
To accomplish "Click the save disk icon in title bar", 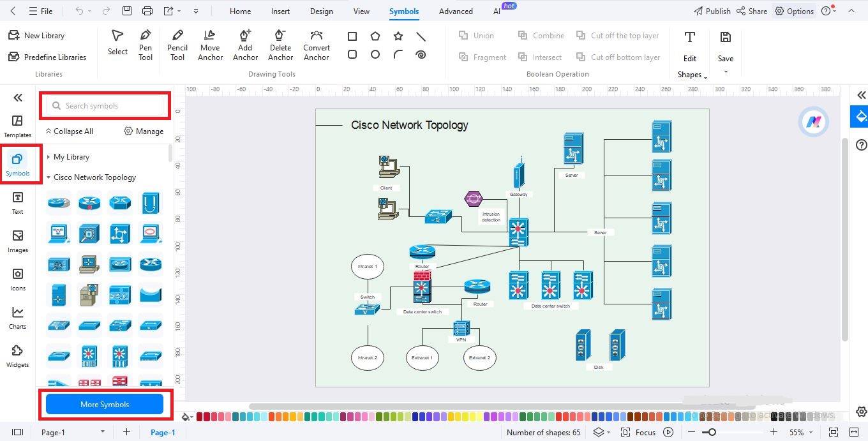I will coord(127,11).
